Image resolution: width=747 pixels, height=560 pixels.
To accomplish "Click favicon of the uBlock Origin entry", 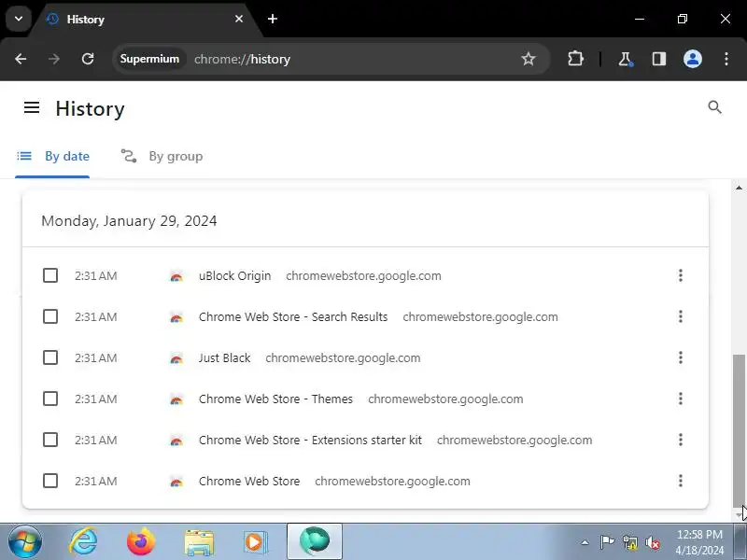I will 176,276.
